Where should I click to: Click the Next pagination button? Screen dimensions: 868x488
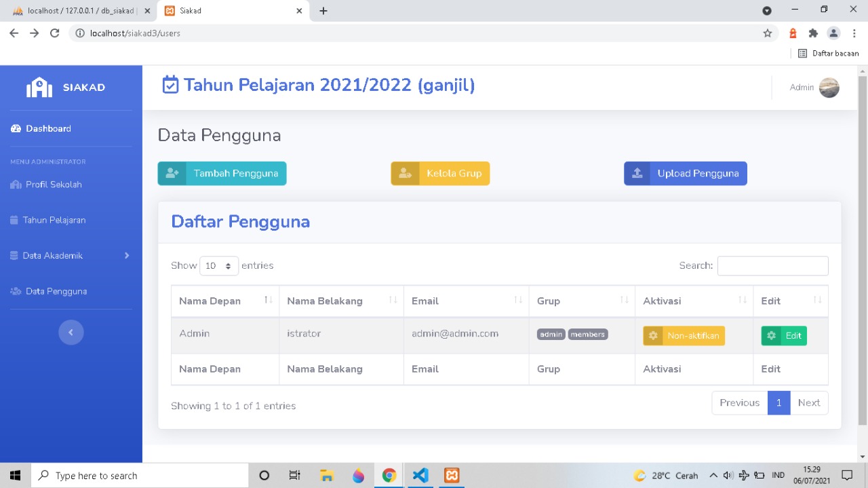pyautogui.click(x=808, y=402)
